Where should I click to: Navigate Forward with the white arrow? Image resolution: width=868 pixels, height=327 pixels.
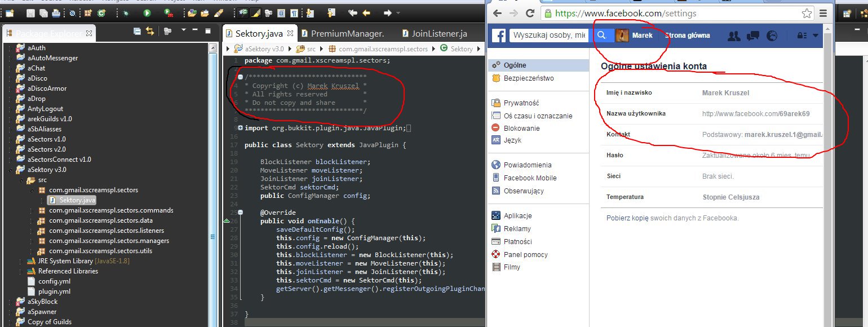[388, 13]
